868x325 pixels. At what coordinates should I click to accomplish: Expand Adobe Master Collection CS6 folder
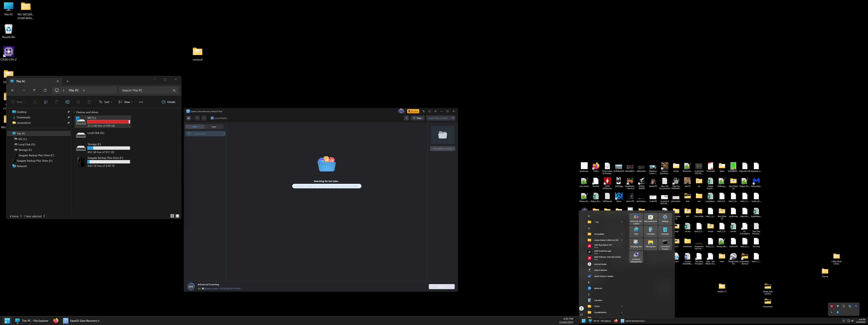605,240
